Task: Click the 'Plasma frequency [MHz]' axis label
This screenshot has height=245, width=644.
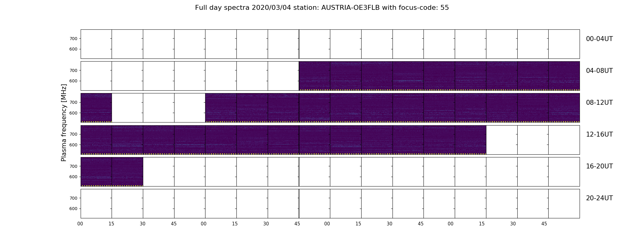Action: (64, 123)
